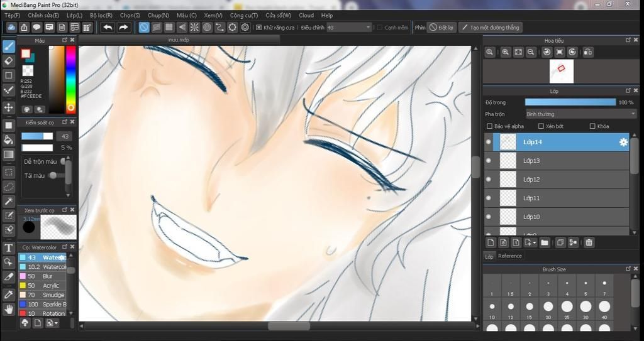Undock the Màu color panel
Screen dimensions: 644x341
click(65, 40)
